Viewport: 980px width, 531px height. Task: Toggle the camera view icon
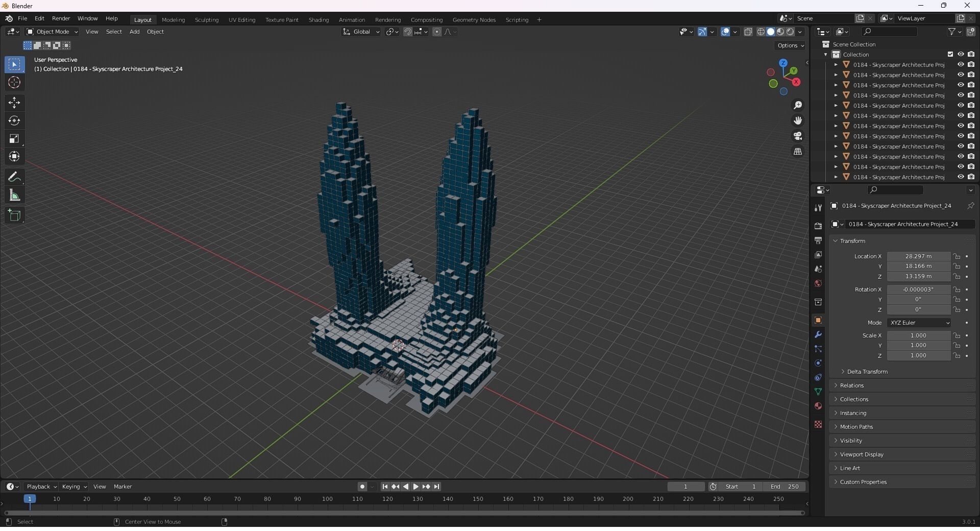coord(798,136)
